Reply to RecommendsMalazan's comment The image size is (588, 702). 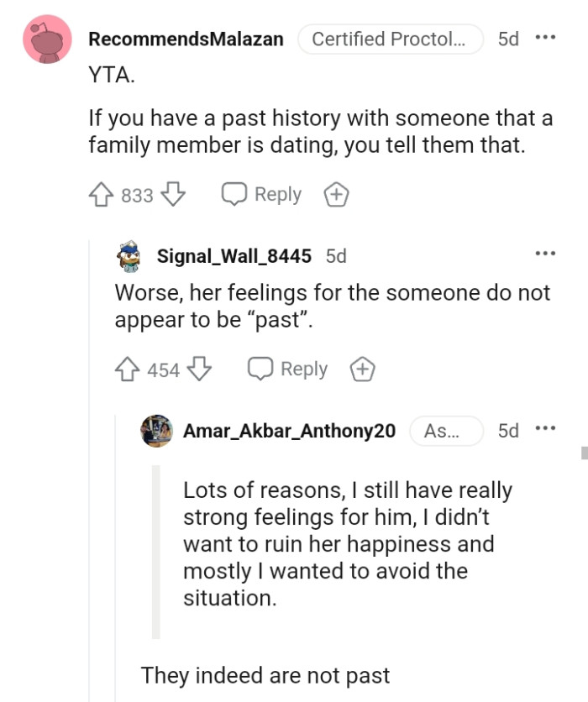coord(260,194)
